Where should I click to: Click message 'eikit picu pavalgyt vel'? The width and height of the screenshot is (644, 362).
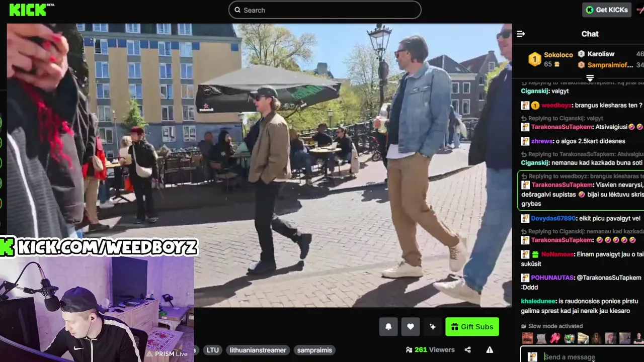click(610, 219)
